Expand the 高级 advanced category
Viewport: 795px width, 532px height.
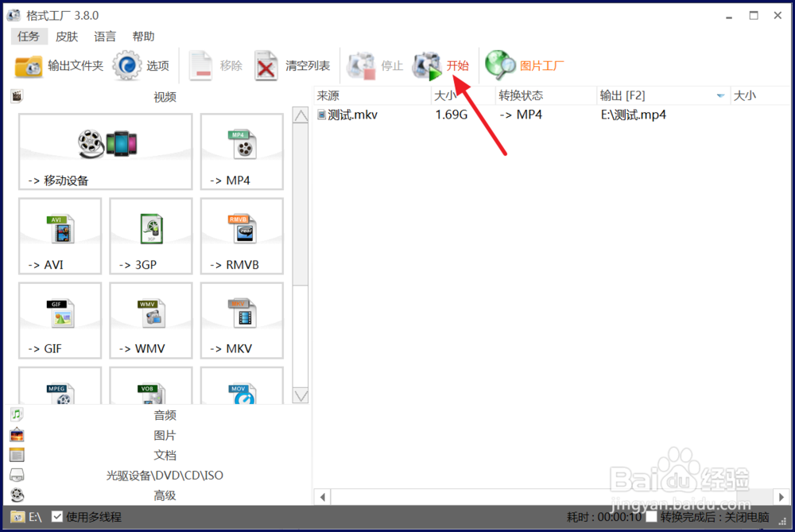(x=165, y=495)
